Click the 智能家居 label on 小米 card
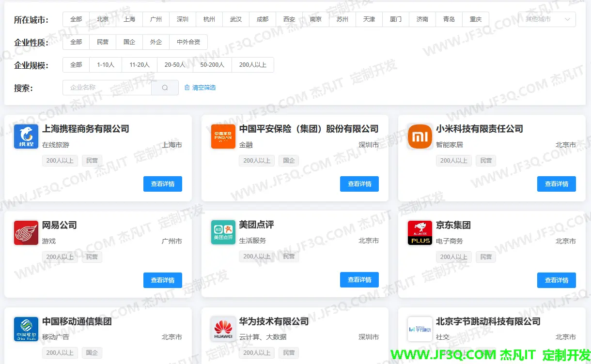This screenshot has width=591, height=364. click(x=450, y=145)
